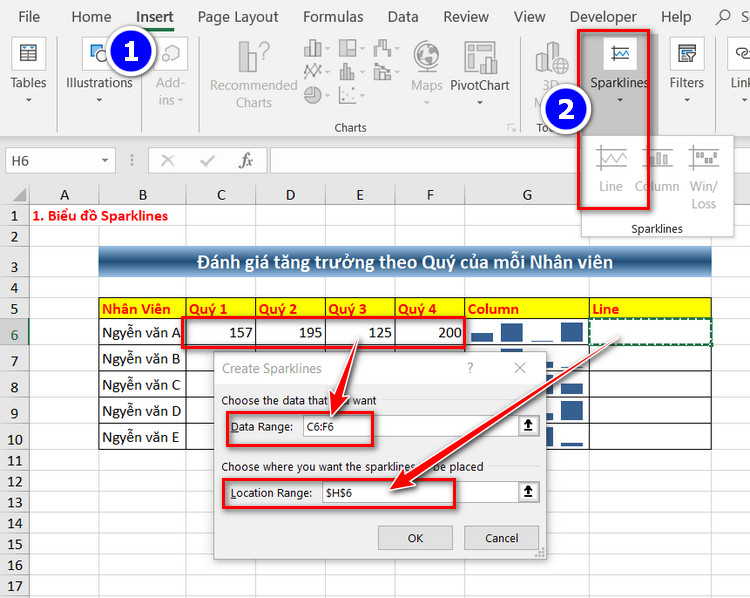Click the Location Range input field

[420, 492]
